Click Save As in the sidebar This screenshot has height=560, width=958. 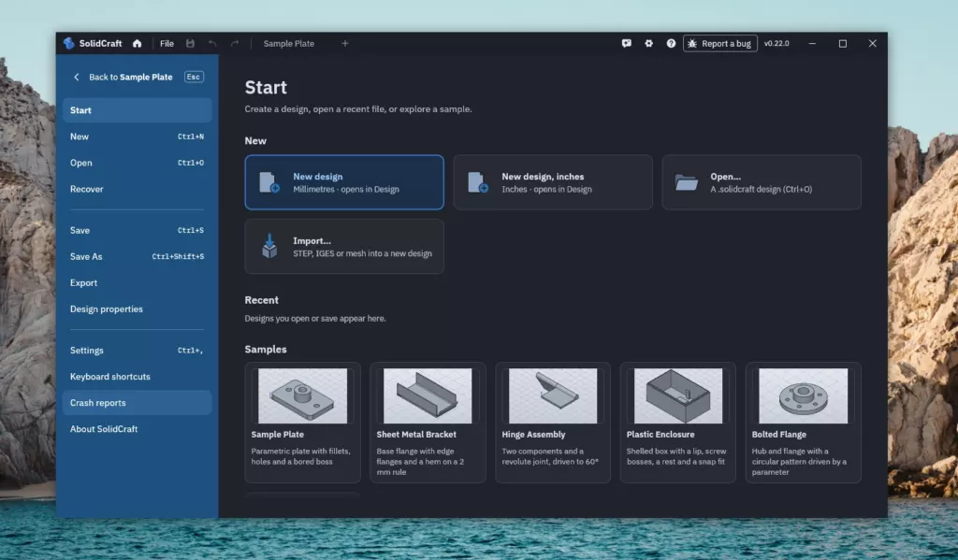137,256
